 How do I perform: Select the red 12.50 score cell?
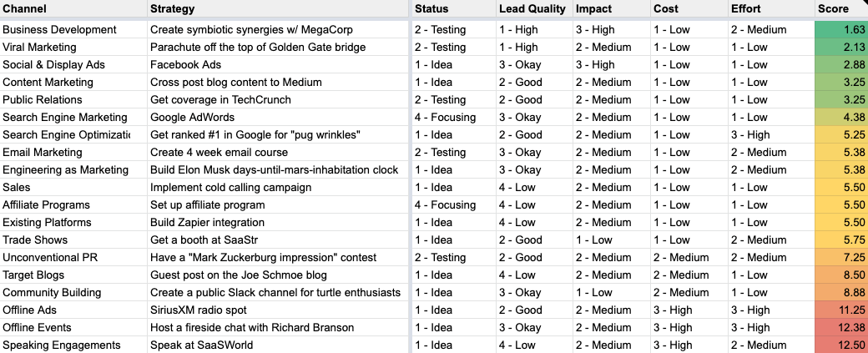[x=840, y=345]
